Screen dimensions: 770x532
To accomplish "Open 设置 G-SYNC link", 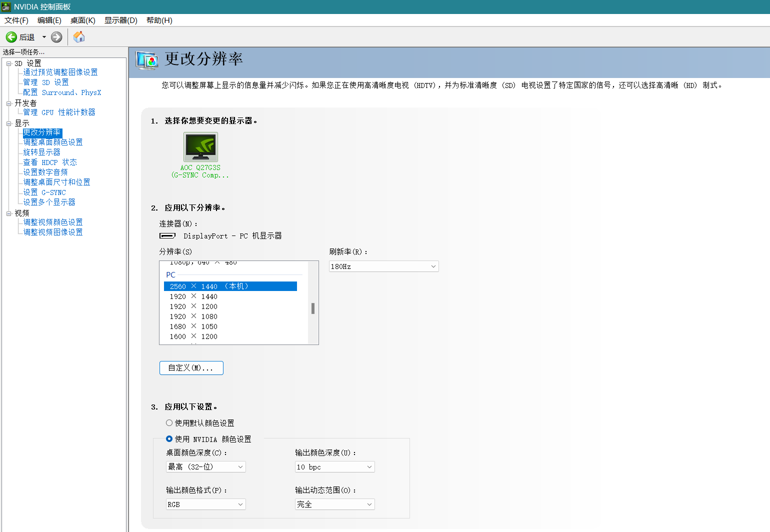I will pos(44,192).
